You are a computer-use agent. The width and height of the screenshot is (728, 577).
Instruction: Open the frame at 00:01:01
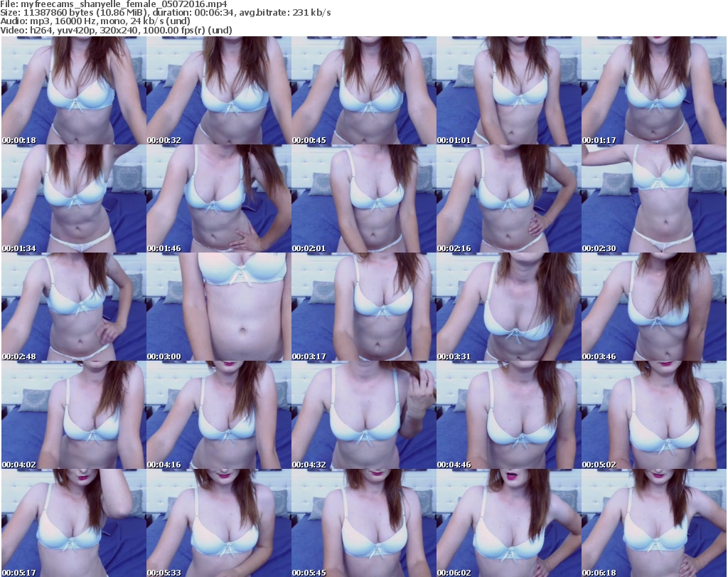[509, 90]
